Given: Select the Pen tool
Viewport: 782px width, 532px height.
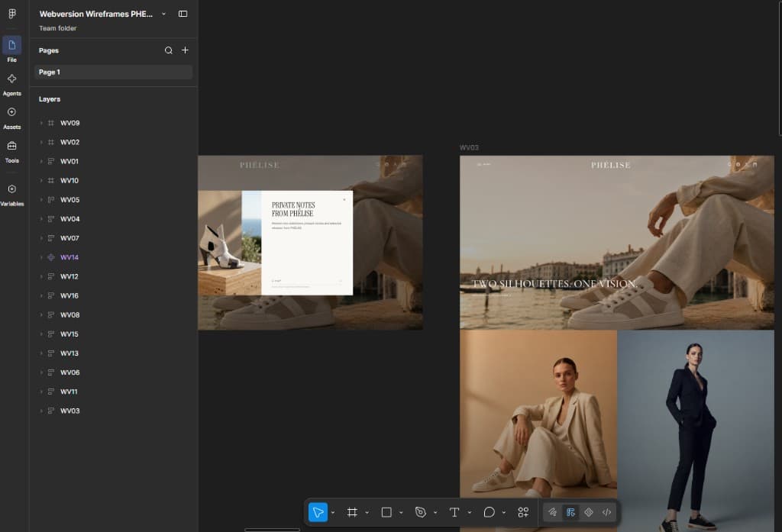Looking at the screenshot, I should tap(421, 512).
